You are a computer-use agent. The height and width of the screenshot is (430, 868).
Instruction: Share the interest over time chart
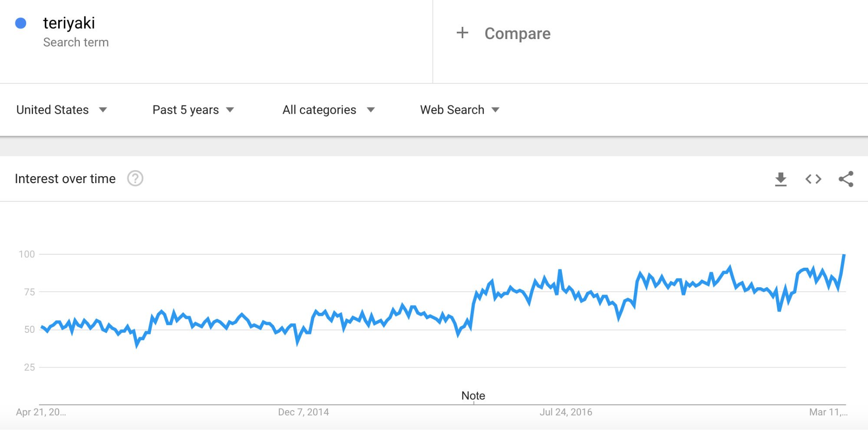(x=846, y=179)
